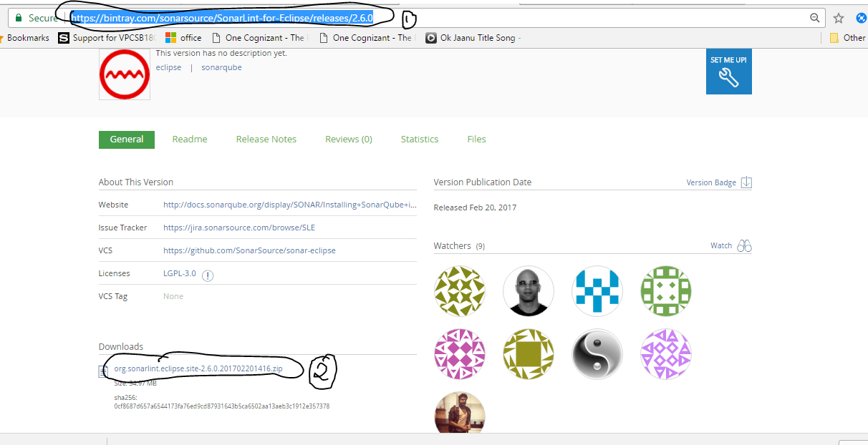Screen dimensions: 868x445
Task: Click the Version Badge text link
Action: tap(711, 182)
